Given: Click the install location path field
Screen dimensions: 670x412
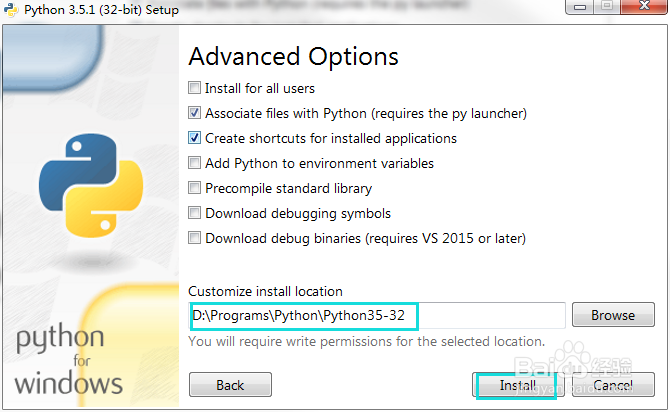Looking at the screenshot, I should 377,315.
